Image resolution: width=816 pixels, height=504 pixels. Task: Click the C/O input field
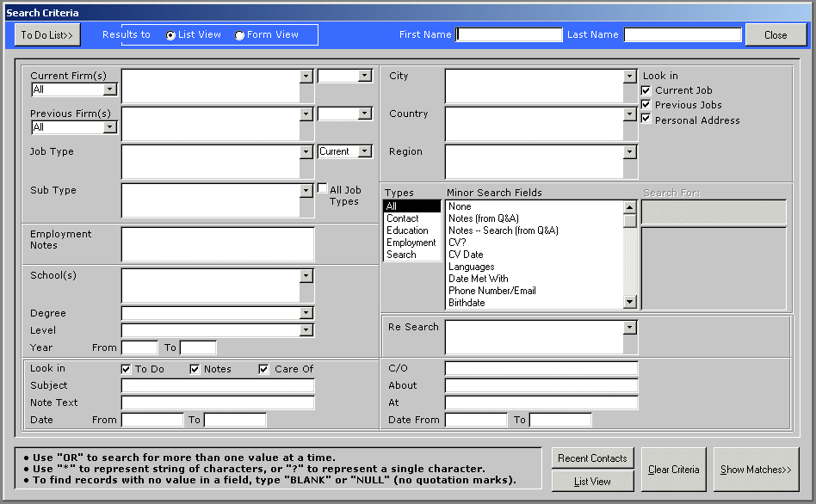pyautogui.click(x=541, y=368)
